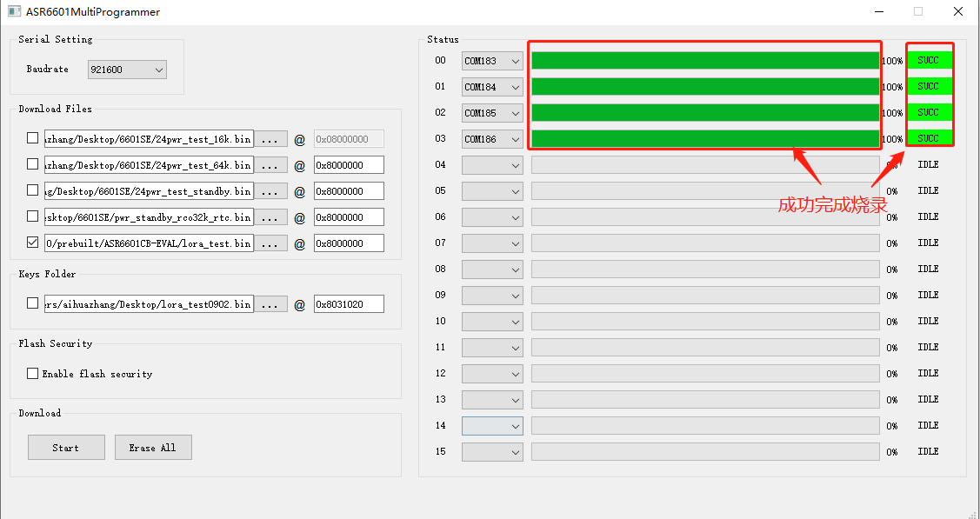The width and height of the screenshot is (980, 519).
Task: Browse for 24pwr_test_16k.bin with its ... button
Action: click(x=270, y=139)
